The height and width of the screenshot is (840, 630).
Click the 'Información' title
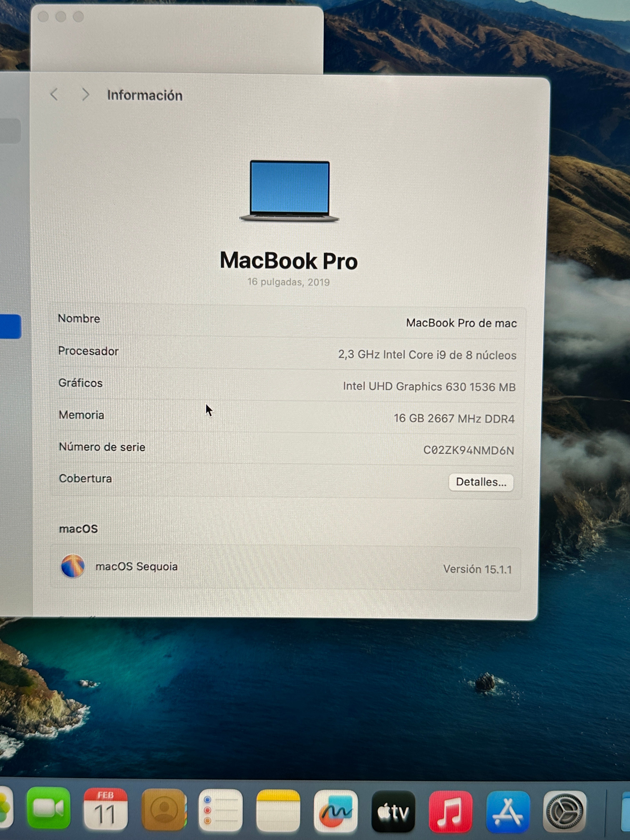tap(145, 95)
